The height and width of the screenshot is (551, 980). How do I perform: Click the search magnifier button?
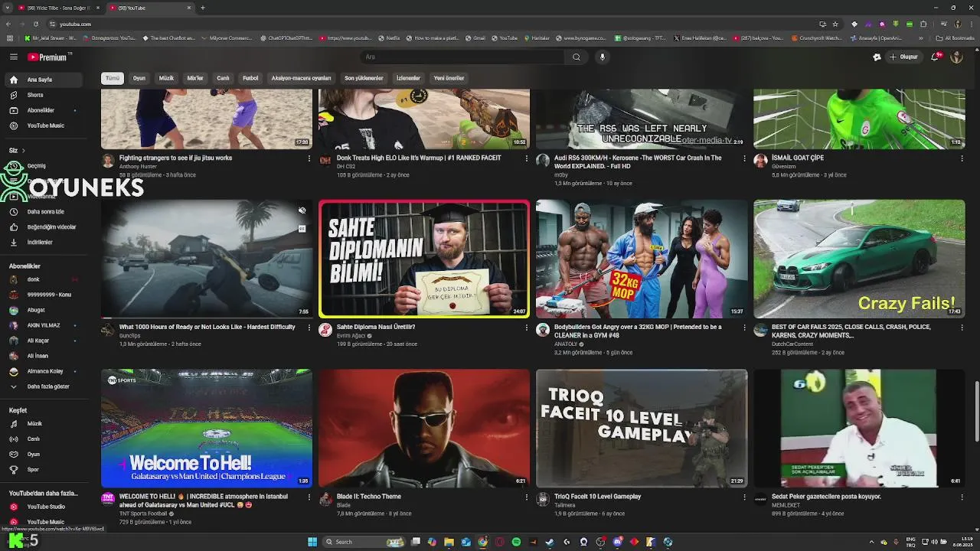tap(577, 57)
